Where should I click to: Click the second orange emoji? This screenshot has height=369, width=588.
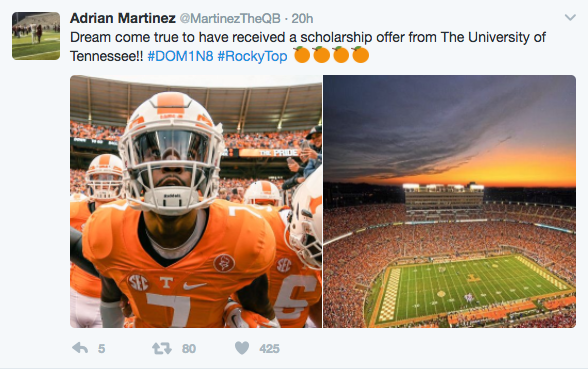click(x=321, y=55)
